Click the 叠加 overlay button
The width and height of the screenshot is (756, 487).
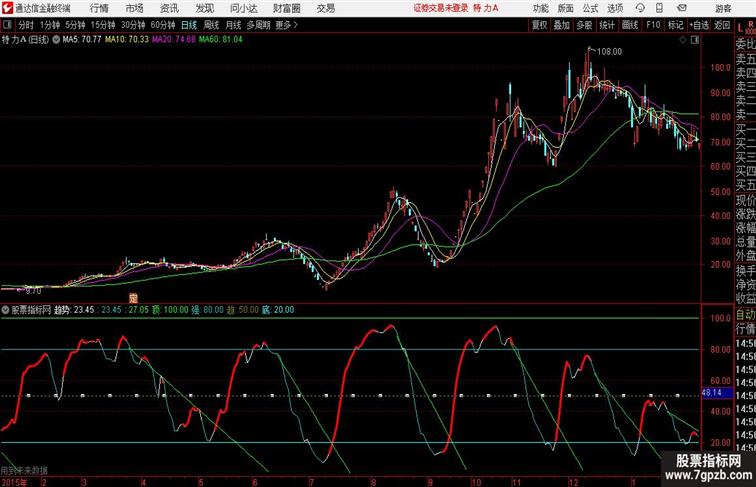pos(562,25)
